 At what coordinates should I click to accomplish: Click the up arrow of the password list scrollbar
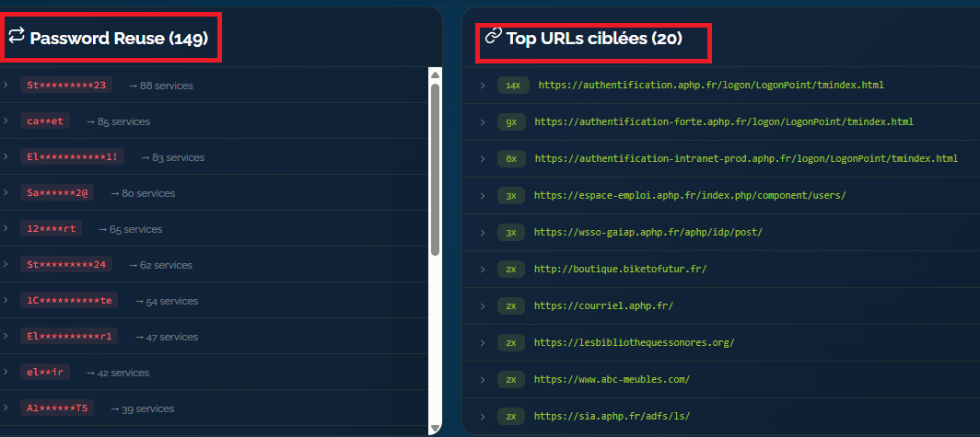coord(436,75)
